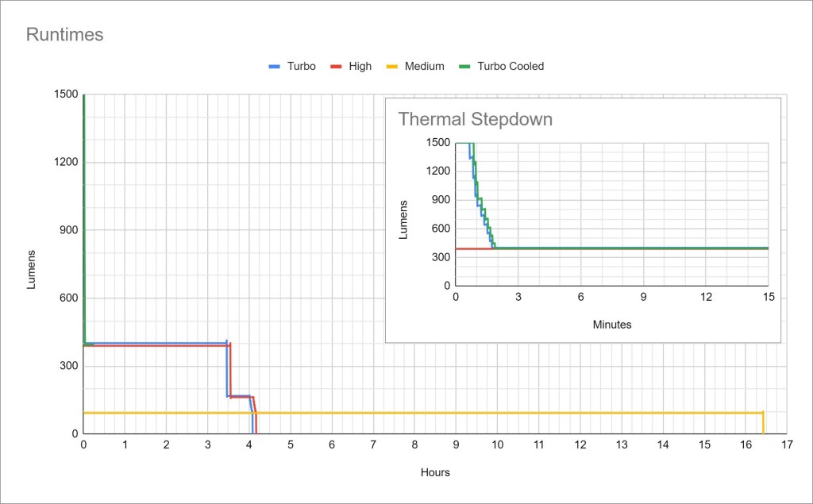Viewport: 813px width, 504px height.
Task: Select the "Hours" x-axis title
Action: 435,472
